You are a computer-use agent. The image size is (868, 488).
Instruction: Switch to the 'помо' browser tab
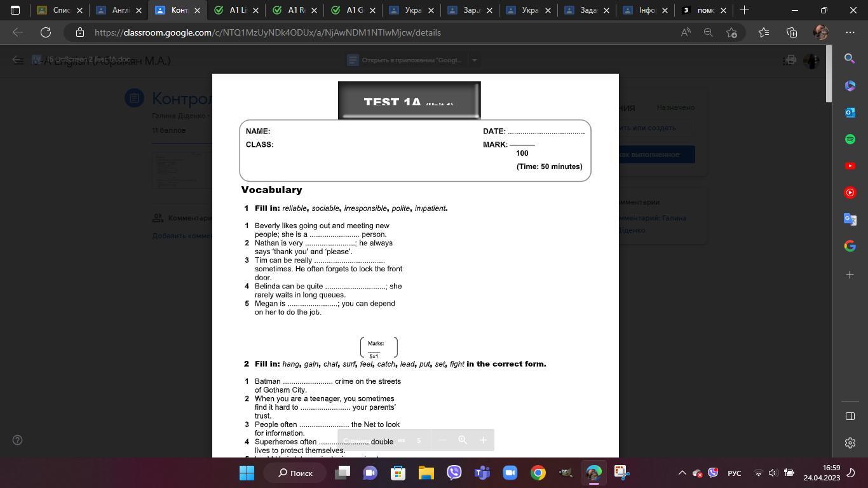pos(704,10)
